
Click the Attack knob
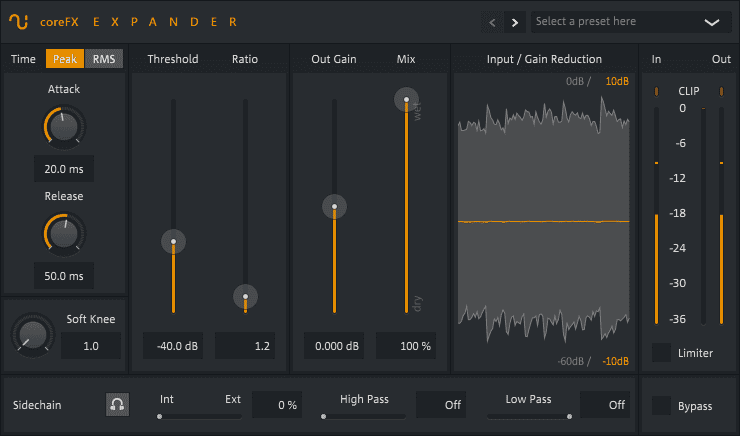pyautogui.click(x=64, y=126)
